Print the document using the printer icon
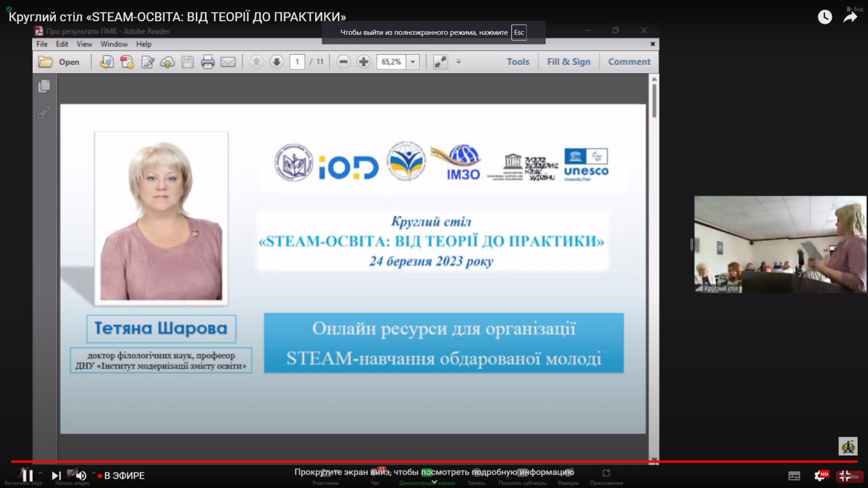Viewport: 868px width, 488px height. pyautogui.click(x=208, y=62)
